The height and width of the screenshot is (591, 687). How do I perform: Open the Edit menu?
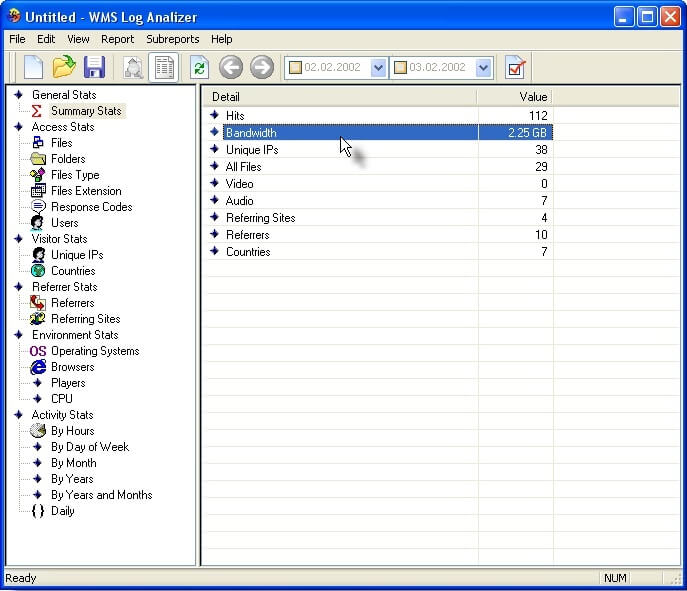click(46, 39)
